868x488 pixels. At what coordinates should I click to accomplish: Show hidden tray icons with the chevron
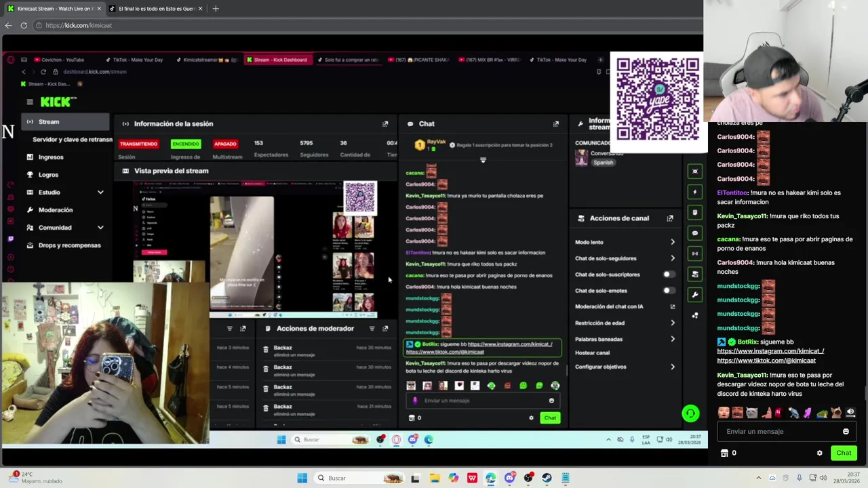(x=759, y=478)
